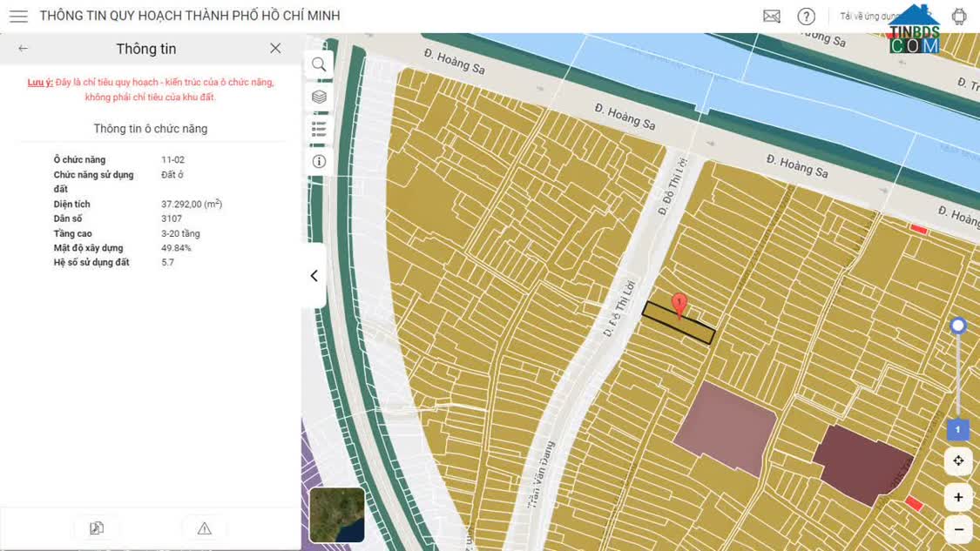Open the mail contact icon
The width and height of the screenshot is (980, 551).
click(772, 17)
